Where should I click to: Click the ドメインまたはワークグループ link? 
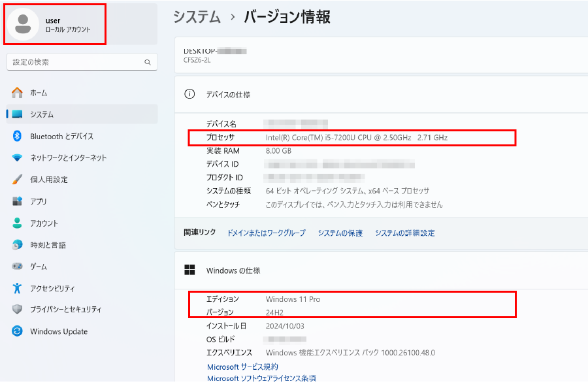[x=267, y=233]
